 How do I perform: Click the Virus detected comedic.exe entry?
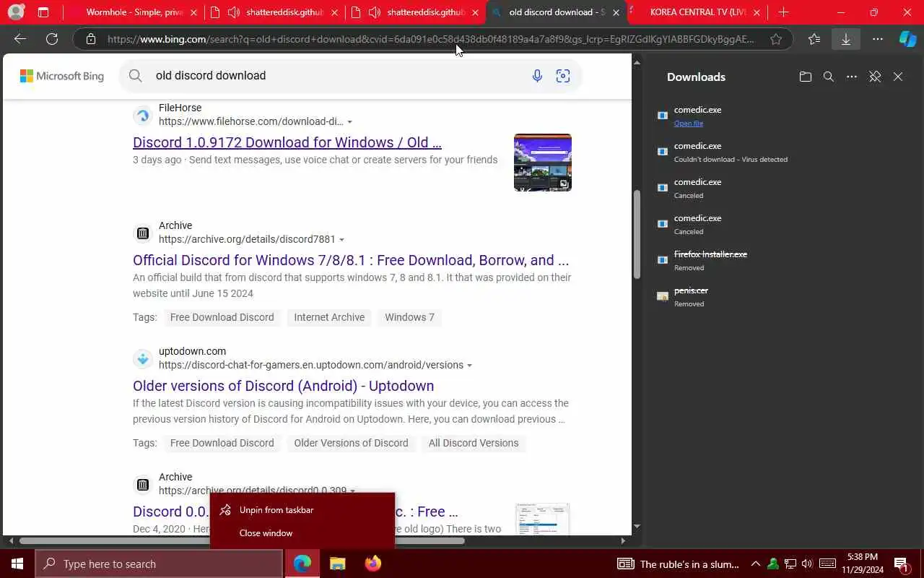pos(783,152)
